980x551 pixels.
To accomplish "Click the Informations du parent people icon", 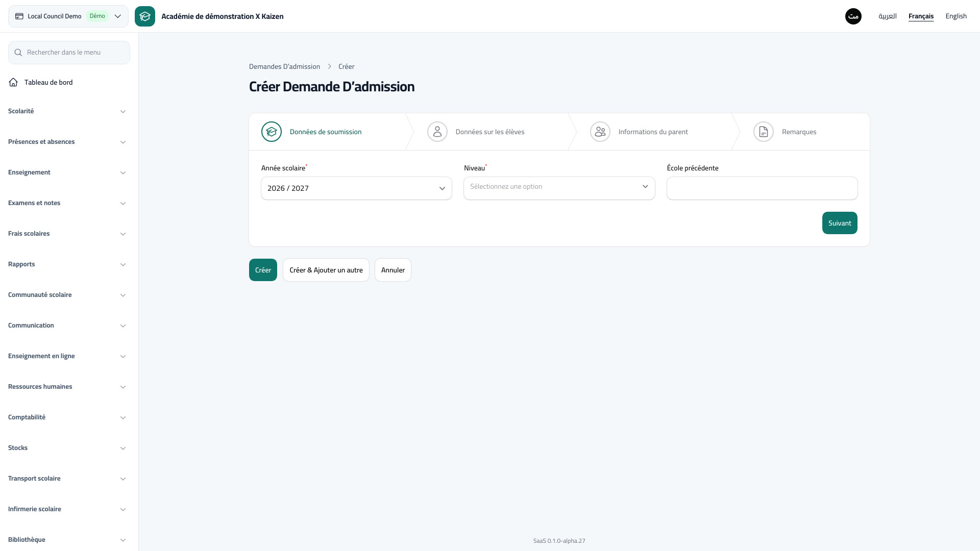I will click(x=600, y=132).
